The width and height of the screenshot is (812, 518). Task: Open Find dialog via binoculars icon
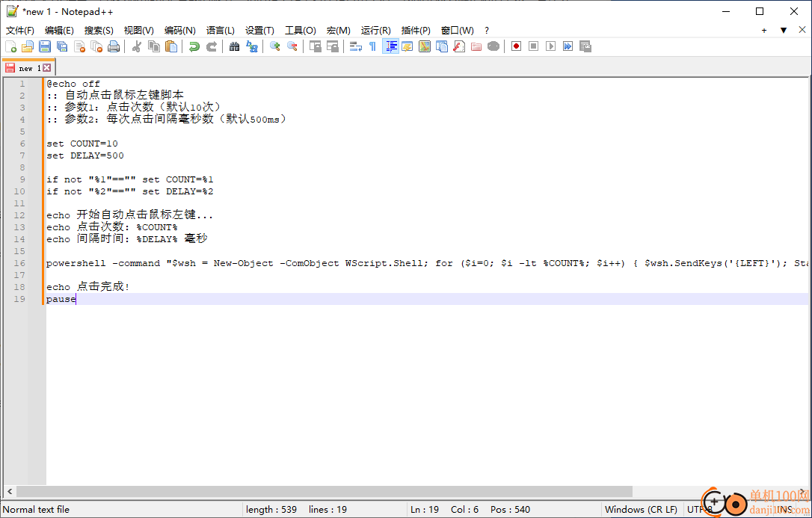[x=235, y=46]
